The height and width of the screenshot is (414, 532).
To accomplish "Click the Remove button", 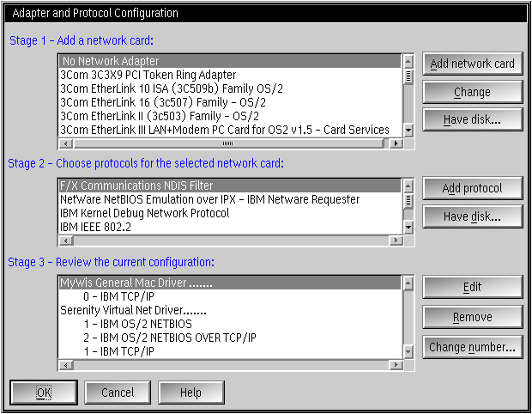I will (472, 317).
